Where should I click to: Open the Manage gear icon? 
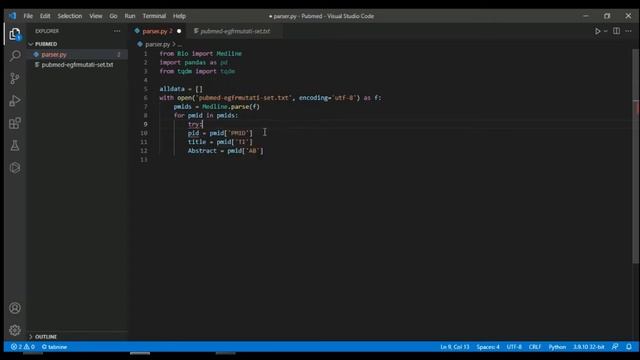(x=15, y=330)
